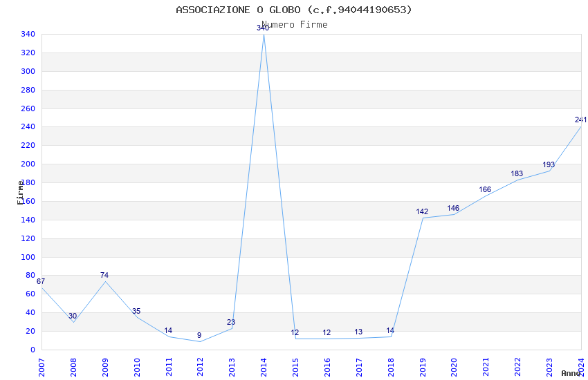Click x-axis year label 2022
Screen dimensions: 588x380
point(518,368)
